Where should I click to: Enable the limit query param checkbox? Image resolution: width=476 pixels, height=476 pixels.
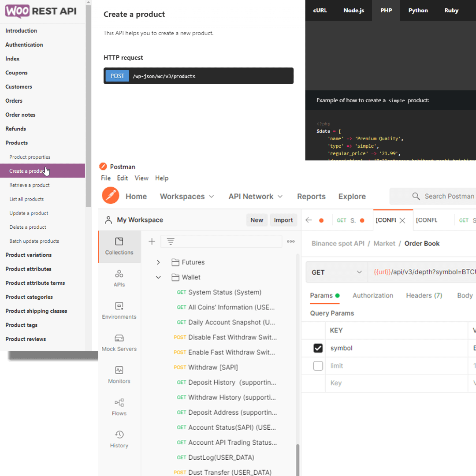(x=318, y=366)
